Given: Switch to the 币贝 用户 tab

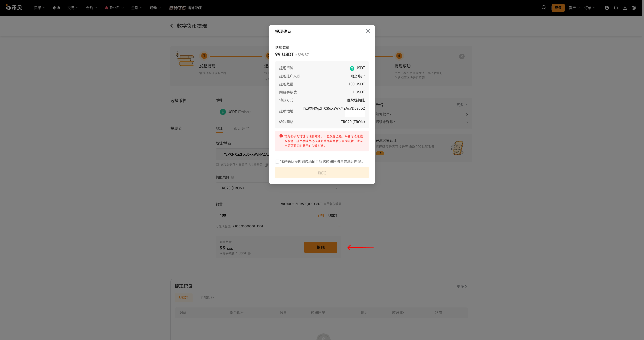Looking at the screenshot, I should tap(241, 128).
